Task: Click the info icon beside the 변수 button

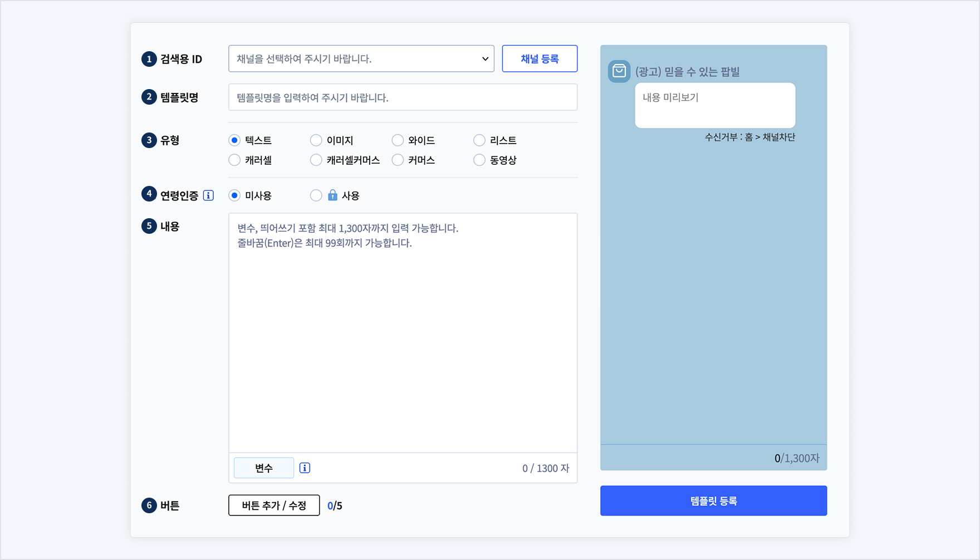Action: [304, 468]
